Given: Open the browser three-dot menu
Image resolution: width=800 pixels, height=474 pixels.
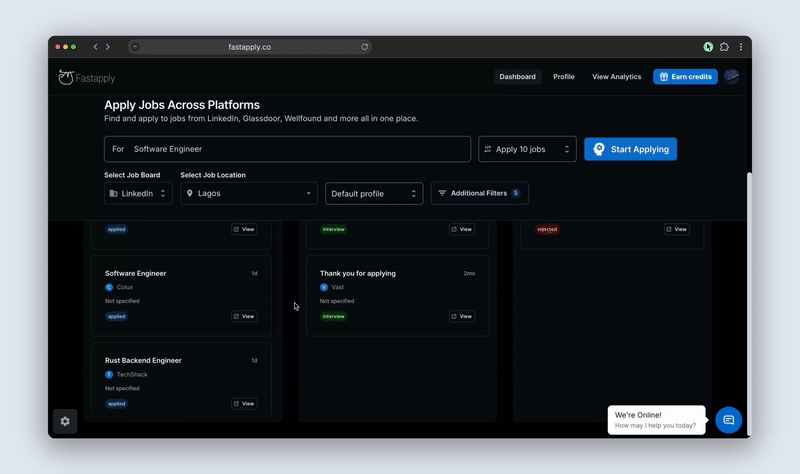Looking at the screenshot, I should point(741,47).
